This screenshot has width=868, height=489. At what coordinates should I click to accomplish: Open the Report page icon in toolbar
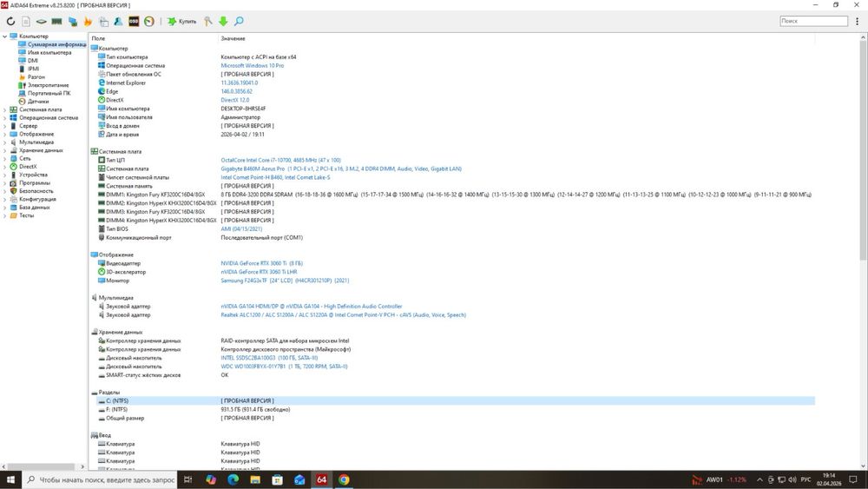point(26,21)
